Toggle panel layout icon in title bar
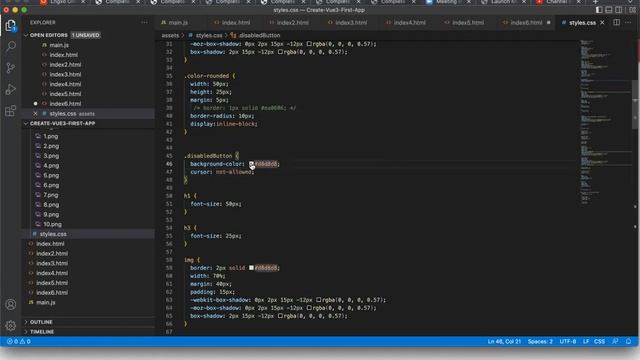This screenshot has height=360, width=640. point(609,10)
